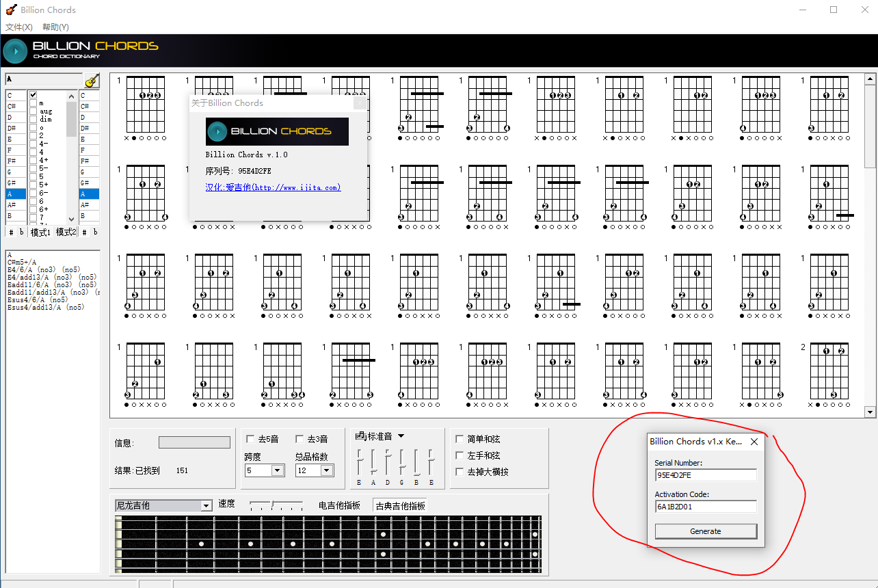Click the chord name field showing A

(x=44, y=79)
